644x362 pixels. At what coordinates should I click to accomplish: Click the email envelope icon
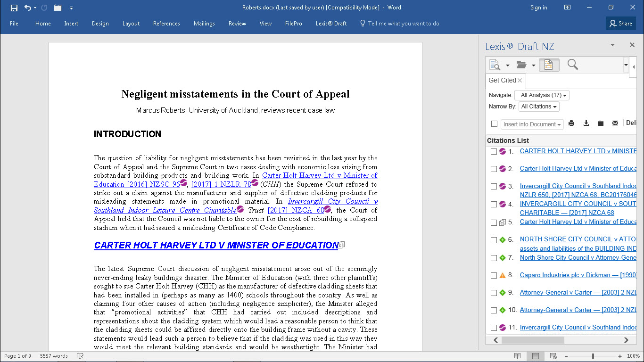click(615, 123)
